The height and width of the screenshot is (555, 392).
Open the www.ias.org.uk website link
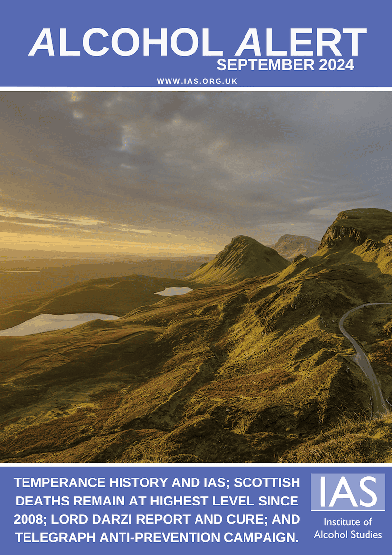click(x=197, y=81)
